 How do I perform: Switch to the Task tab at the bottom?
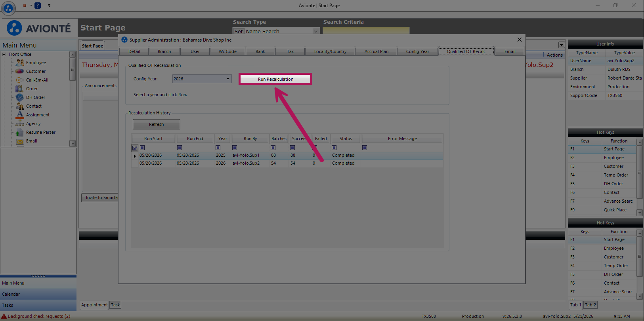tap(115, 305)
